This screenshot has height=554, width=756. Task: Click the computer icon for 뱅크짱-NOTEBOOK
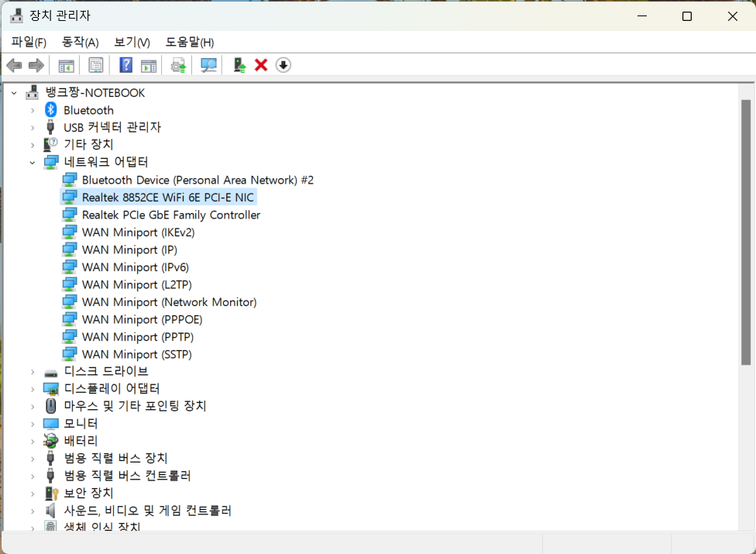[33, 92]
